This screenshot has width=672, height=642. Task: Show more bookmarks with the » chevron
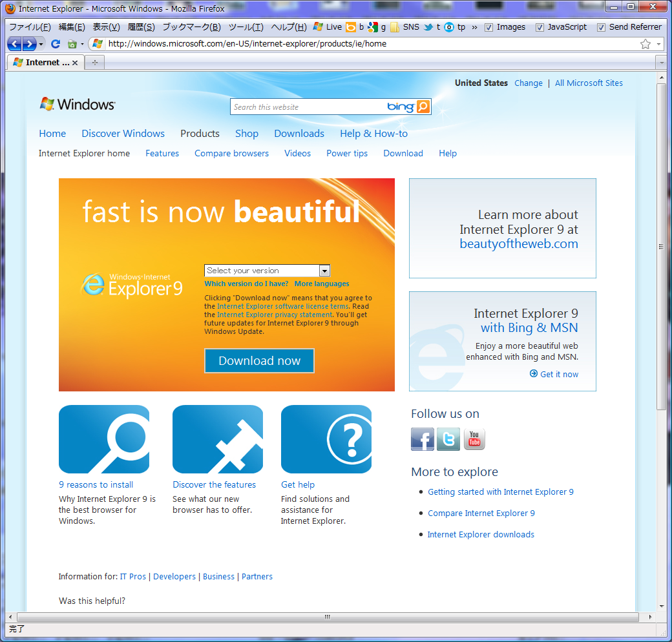(474, 27)
